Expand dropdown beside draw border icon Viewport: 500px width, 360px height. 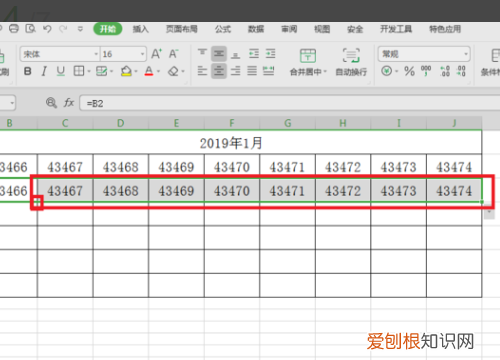tap(111, 71)
